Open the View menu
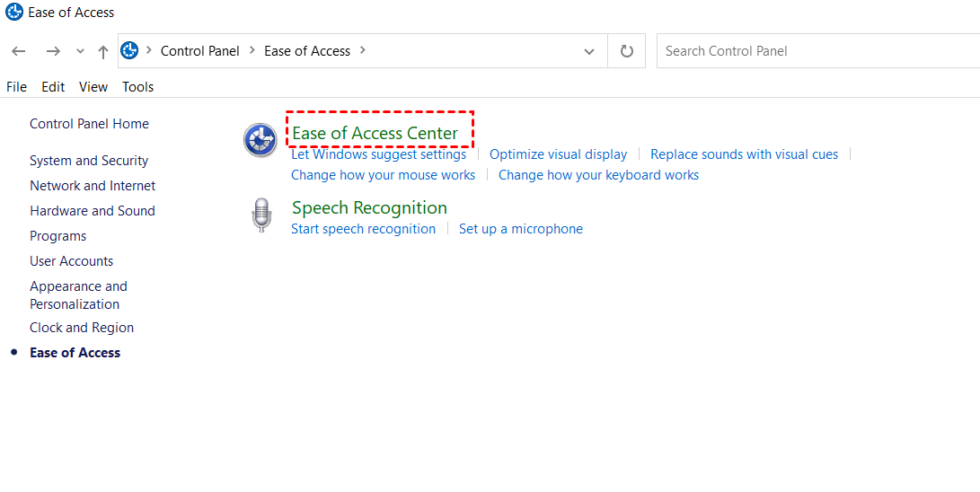This screenshot has height=492, width=980. click(x=93, y=87)
